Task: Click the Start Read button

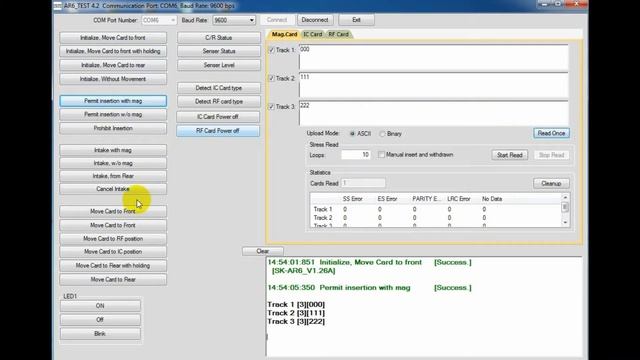Action: click(510, 155)
